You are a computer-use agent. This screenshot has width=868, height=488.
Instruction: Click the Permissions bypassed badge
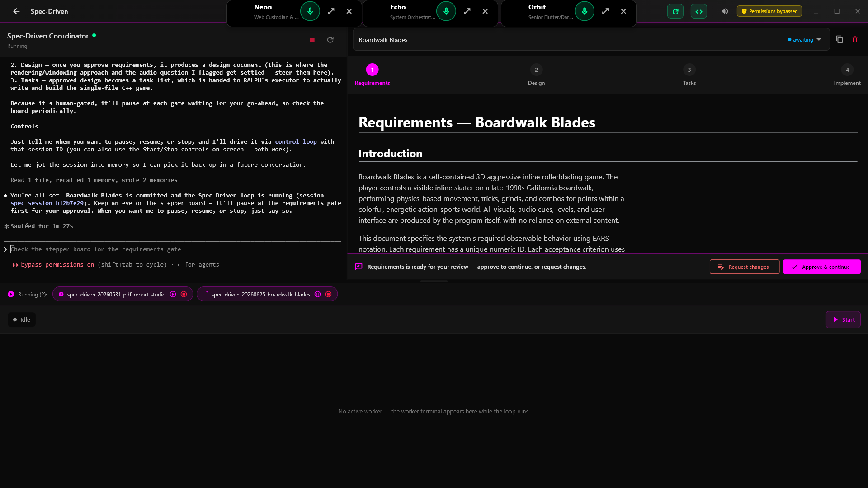[769, 11]
